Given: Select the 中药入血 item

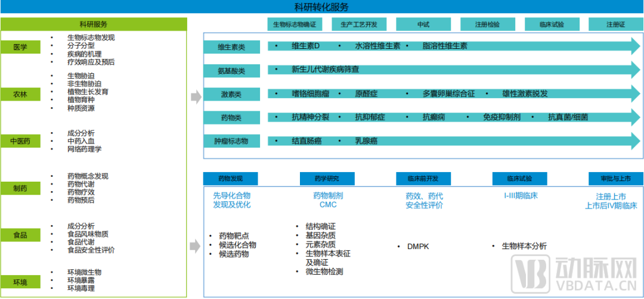Looking at the screenshot, I should click(81, 141).
